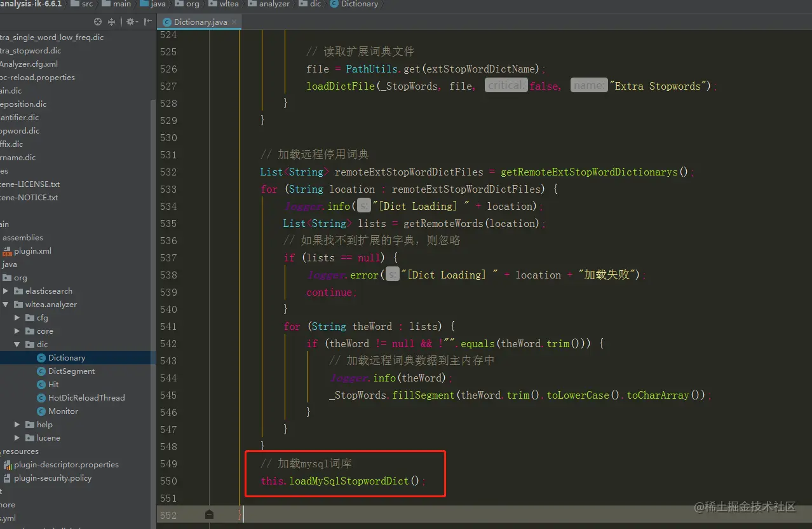Expand the cfg package
812x529 pixels.
tap(18, 318)
